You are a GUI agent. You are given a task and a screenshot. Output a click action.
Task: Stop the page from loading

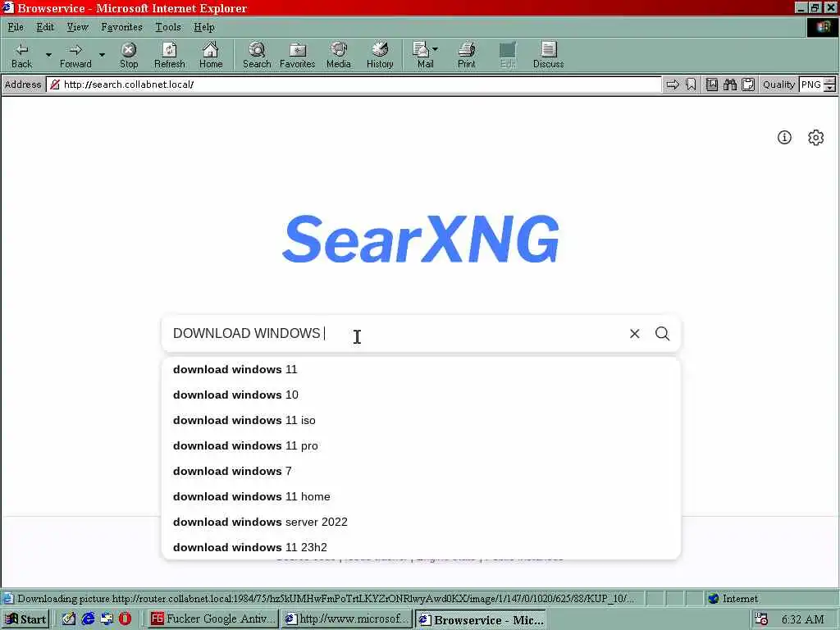[129, 56]
